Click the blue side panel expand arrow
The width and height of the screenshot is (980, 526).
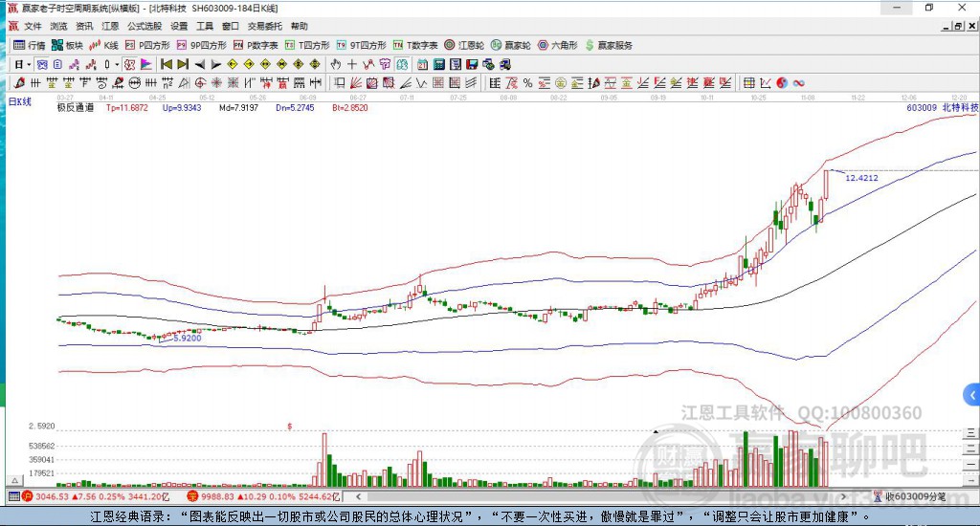pyautogui.click(x=971, y=395)
